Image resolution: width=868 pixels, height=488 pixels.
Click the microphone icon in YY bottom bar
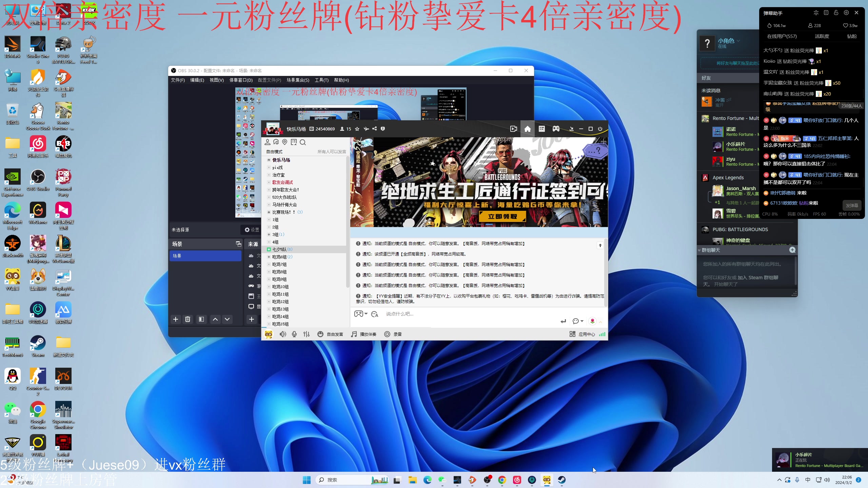(294, 334)
